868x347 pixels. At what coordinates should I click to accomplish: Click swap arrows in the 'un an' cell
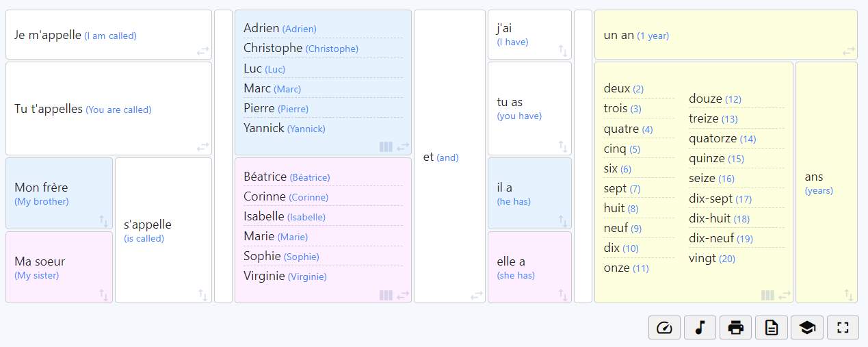coord(849,51)
